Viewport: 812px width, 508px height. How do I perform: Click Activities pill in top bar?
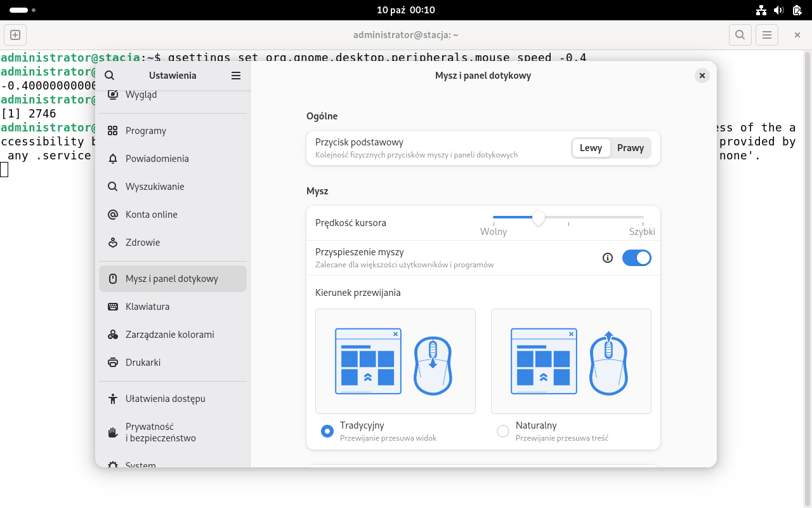coord(22,10)
